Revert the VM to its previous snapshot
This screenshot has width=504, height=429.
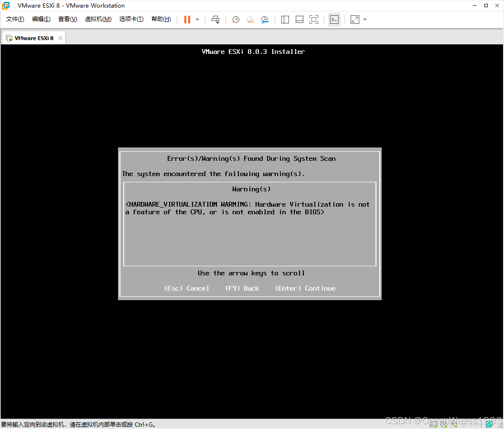coord(250,20)
